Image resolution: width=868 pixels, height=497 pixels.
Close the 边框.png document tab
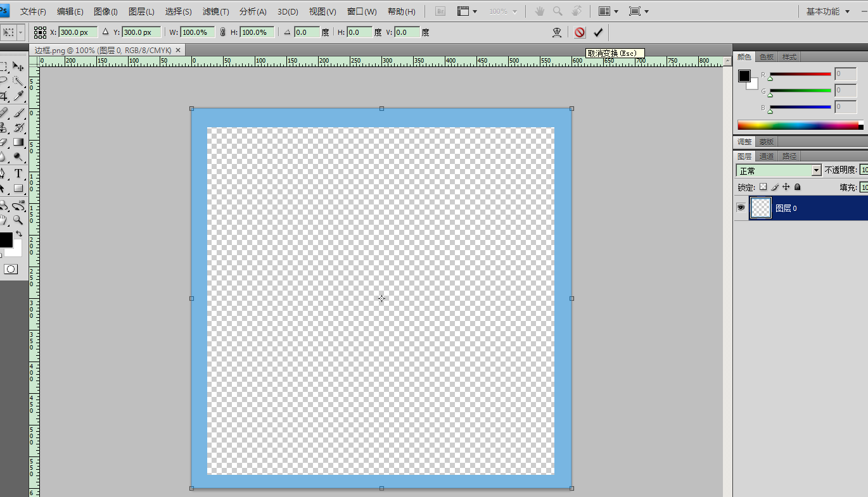tap(178, 50)
